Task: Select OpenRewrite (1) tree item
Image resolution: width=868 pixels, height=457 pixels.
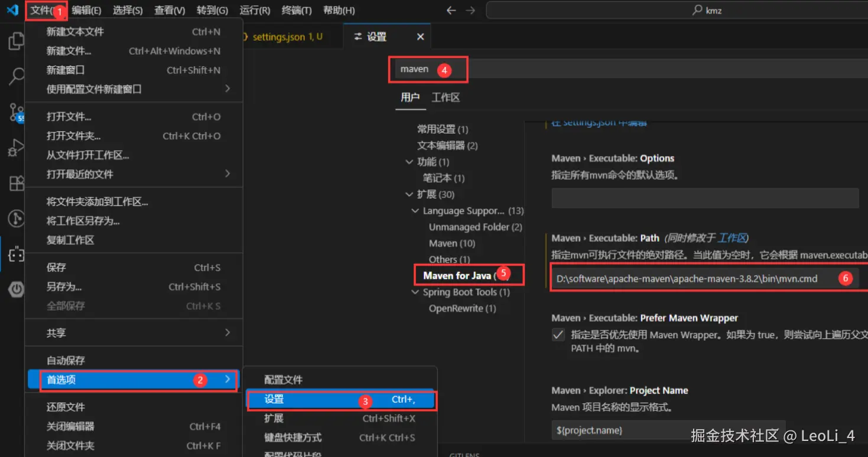Action: (x=463, y=309)
